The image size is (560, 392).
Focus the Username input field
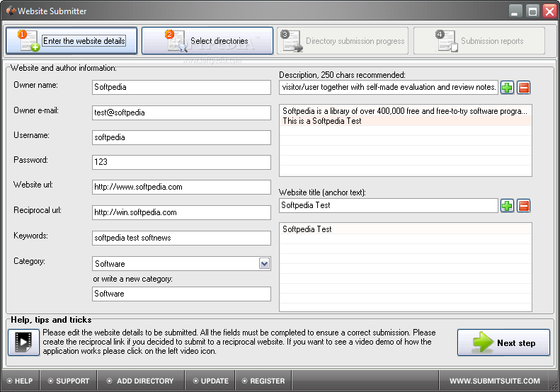[181, 137]
